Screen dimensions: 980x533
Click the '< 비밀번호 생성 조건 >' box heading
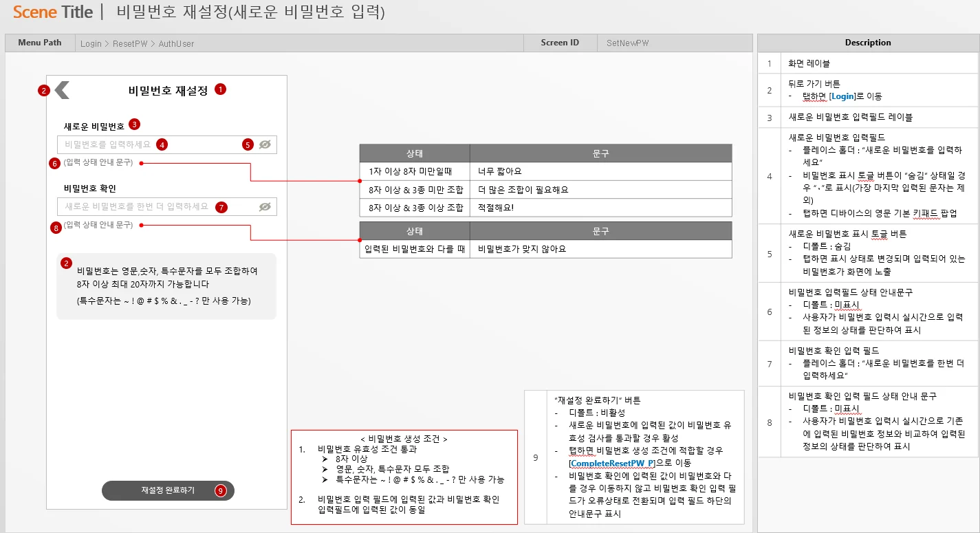404,439
